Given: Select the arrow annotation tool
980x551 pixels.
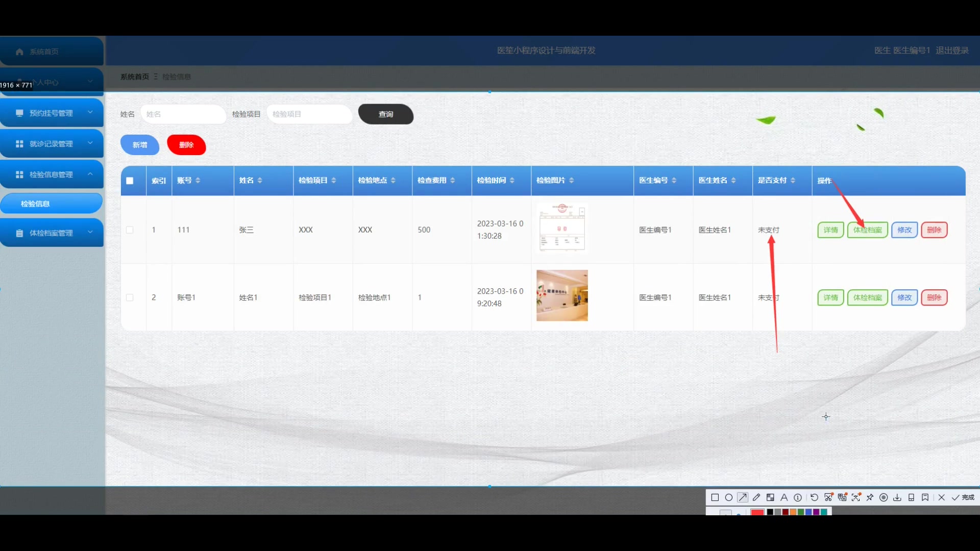Looking at the screenshot, I should [743, 497].
